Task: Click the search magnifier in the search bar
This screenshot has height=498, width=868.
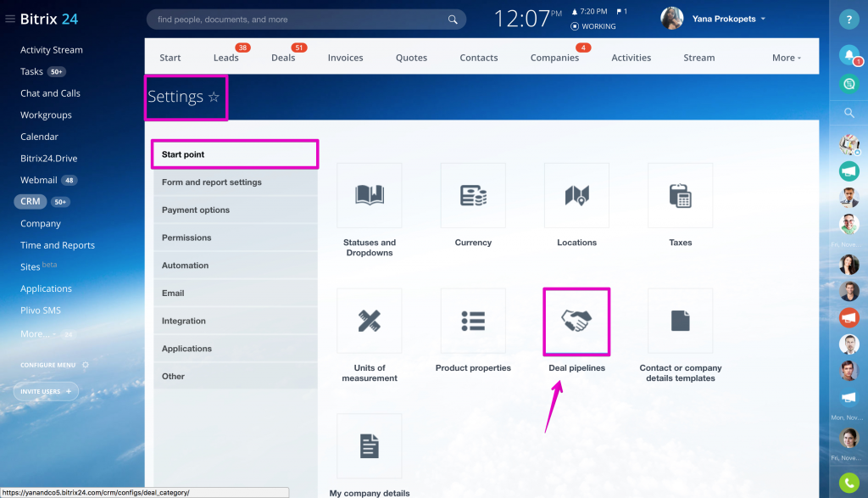Action: click(x=453, y=20)
